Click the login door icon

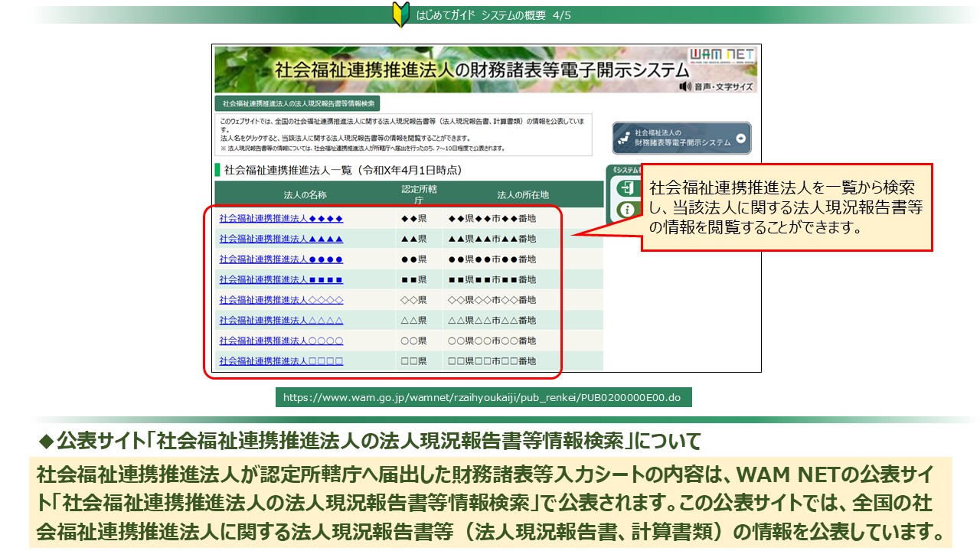(x=626, y=188)
